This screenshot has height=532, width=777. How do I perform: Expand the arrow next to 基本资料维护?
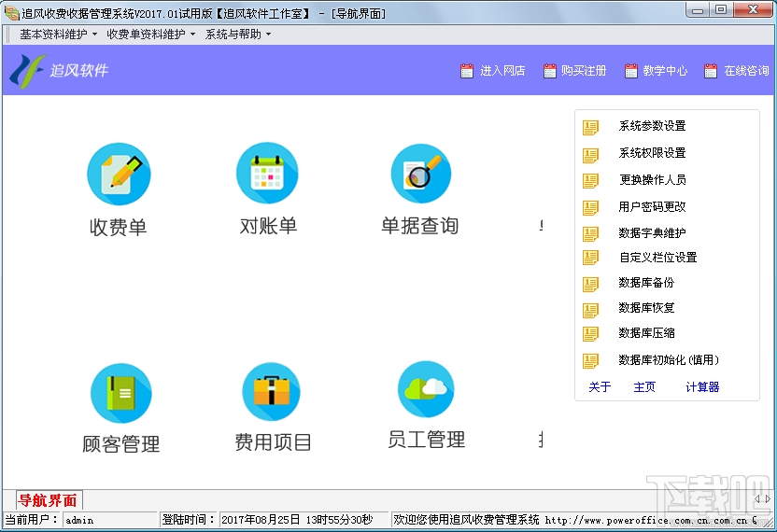pos(94,35)
